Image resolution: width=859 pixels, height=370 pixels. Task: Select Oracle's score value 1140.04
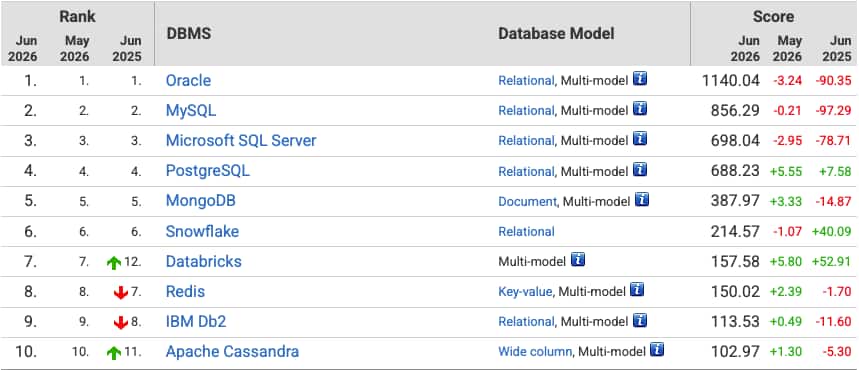[x=731, y=81]
